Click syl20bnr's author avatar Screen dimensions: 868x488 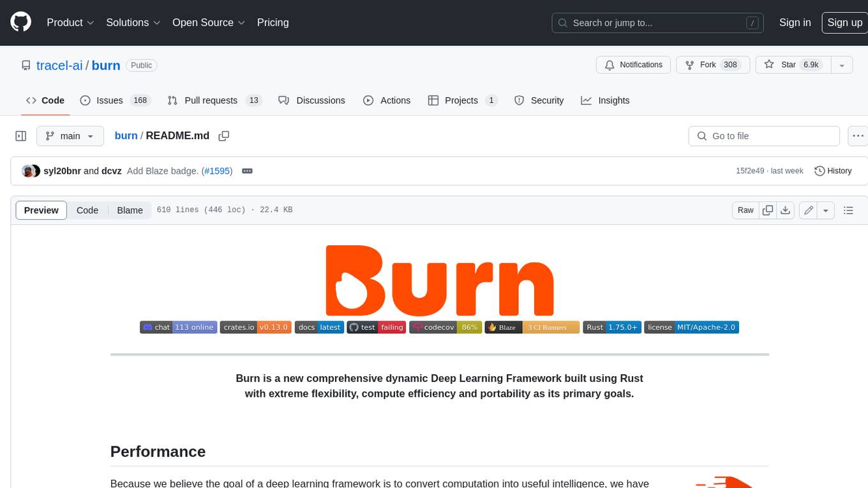pos(27,171)
